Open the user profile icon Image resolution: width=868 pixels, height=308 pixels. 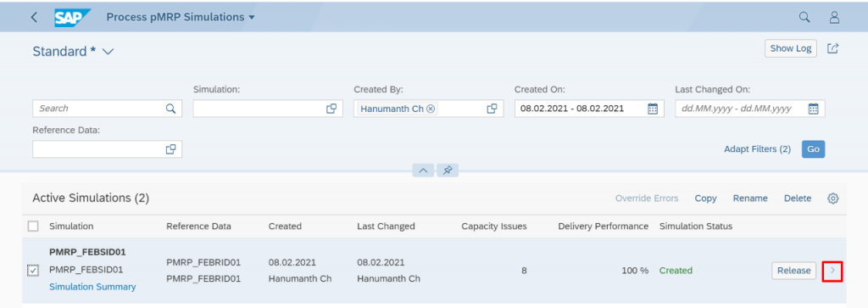point(834,17)
